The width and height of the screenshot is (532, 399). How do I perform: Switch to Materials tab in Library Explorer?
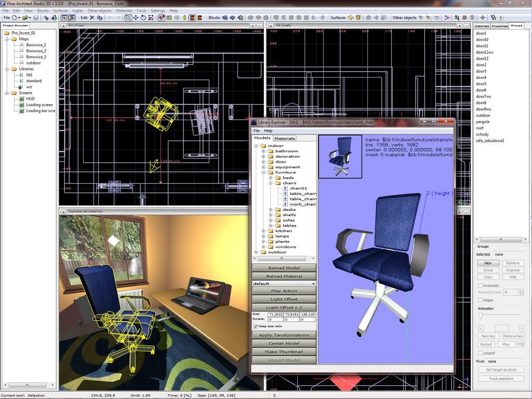click(x=285, y=138)
